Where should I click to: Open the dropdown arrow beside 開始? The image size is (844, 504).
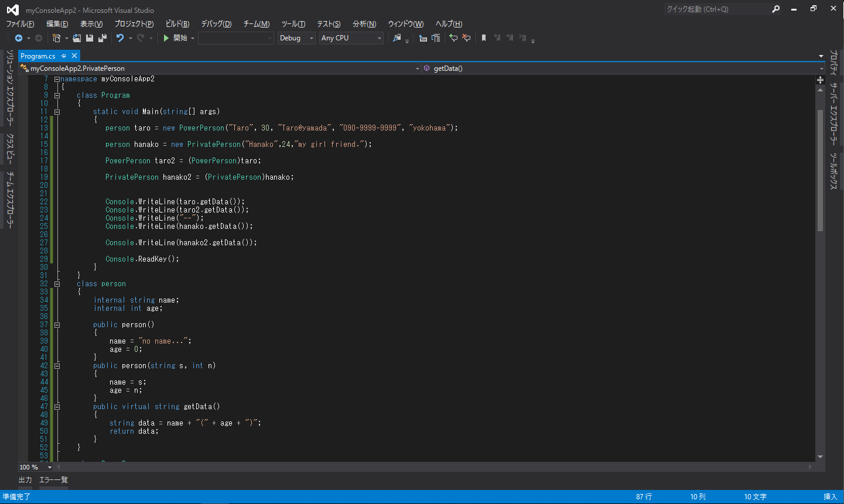[x=193, y=39]
